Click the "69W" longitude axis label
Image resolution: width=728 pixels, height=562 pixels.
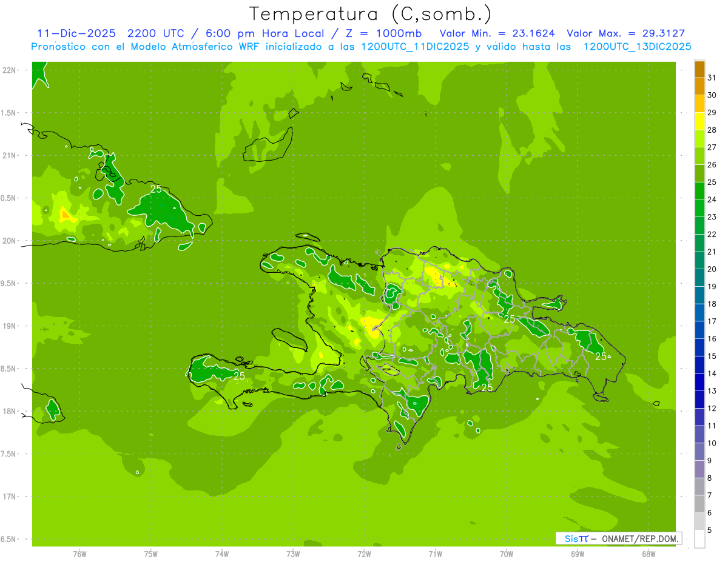click(578, 554)
